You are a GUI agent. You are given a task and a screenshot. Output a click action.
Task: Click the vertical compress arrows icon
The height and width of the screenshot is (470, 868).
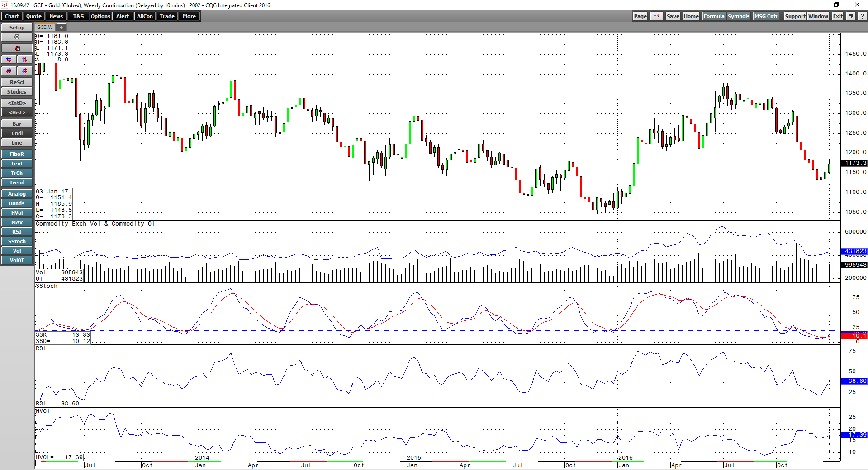click(x=25, y=71)
